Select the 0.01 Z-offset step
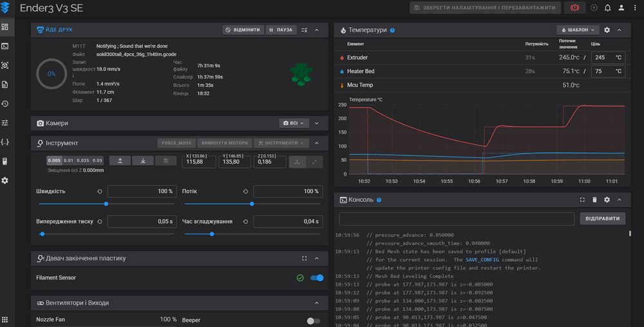The width and height of the screenshot is (644, 327). pos(69,161)
